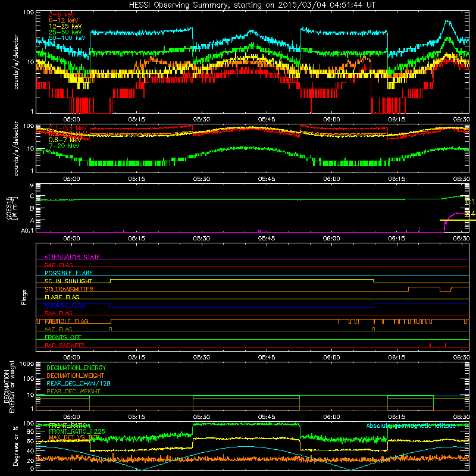Click the 05:30 tick under the decimation panel
476x476 pixels.
(x=202, y=417)
